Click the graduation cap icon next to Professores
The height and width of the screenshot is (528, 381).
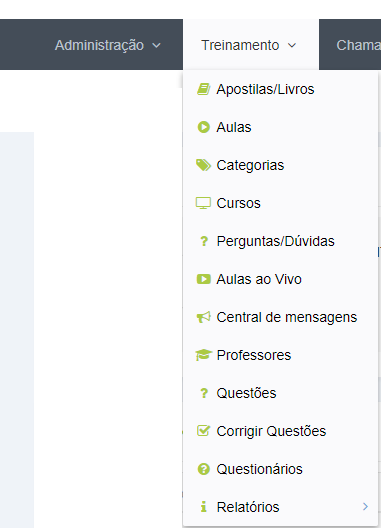203,355
